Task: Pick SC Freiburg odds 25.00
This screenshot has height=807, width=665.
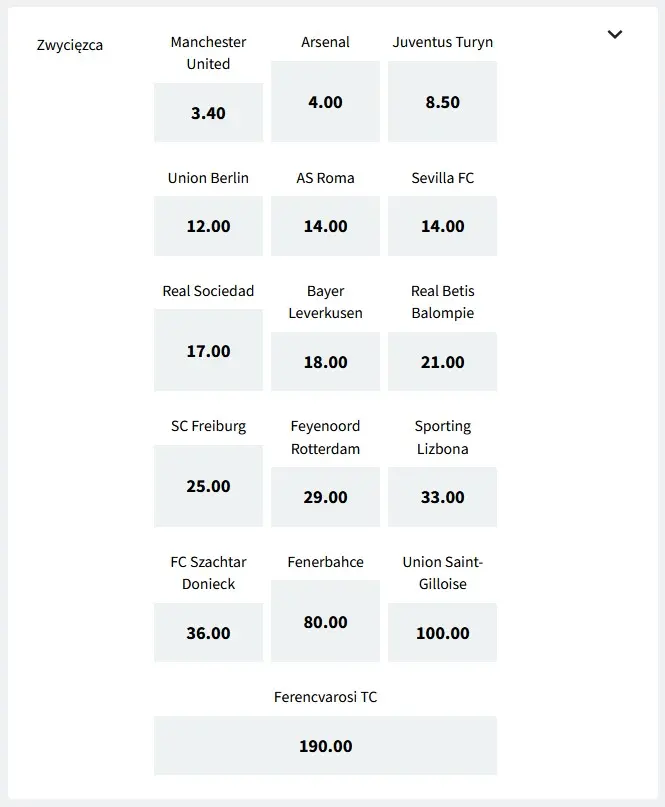Action: pyautogui.click(x=208, y=486)
